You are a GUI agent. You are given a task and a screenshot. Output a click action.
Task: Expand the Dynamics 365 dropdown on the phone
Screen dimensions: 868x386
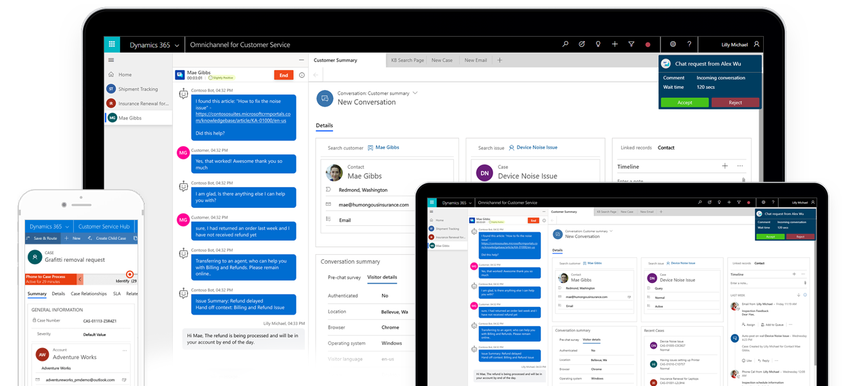point(67,227)
